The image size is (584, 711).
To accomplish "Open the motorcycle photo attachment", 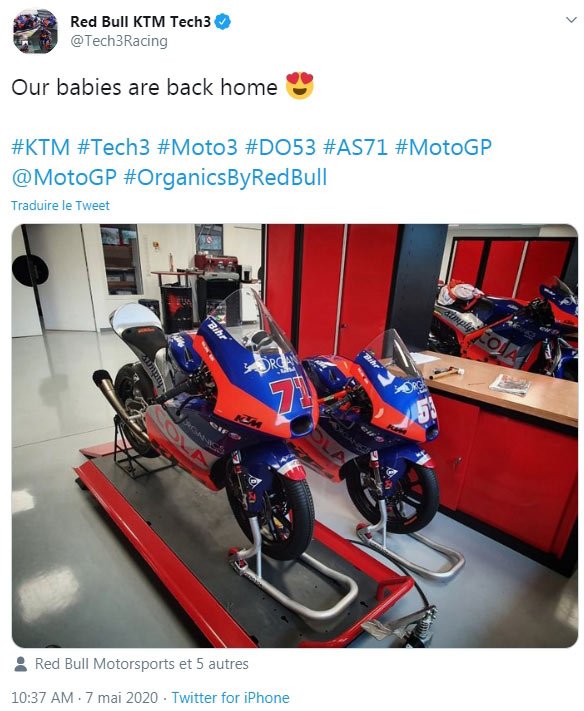I will (295, 436).
